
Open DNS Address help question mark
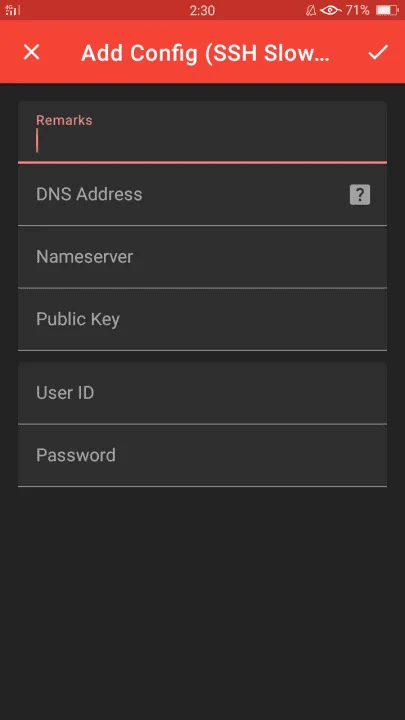pyautogui.click(x=360, y=195)
